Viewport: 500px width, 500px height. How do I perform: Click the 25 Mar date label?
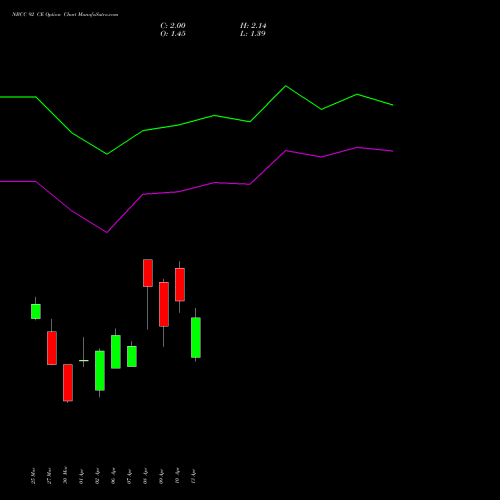point(33,476)
